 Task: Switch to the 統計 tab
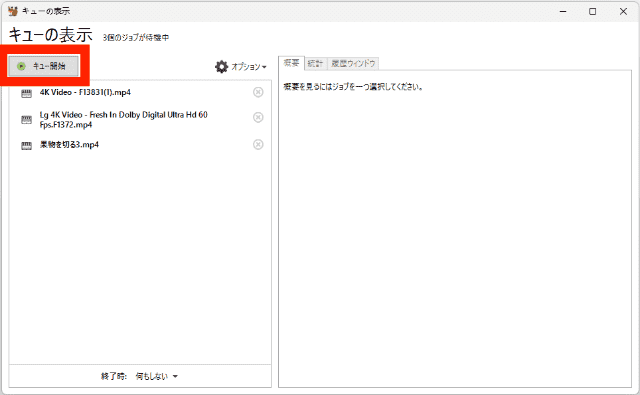click(x=315, y=63)
